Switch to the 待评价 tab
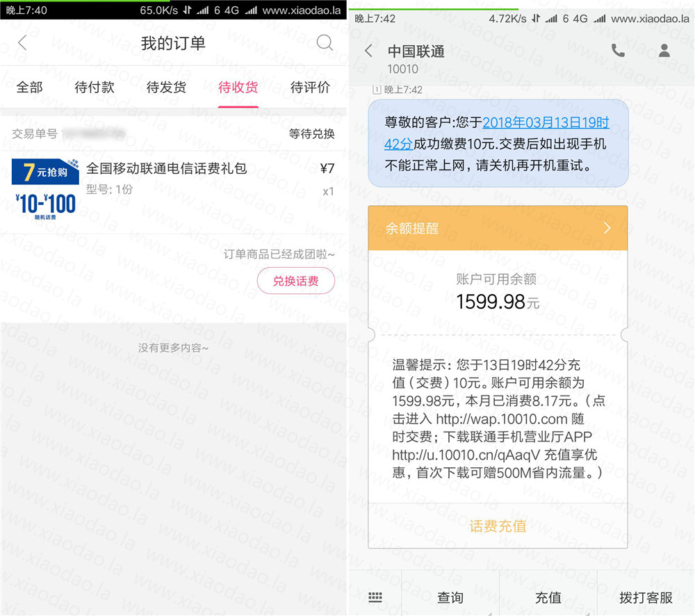 click(310, 88)
